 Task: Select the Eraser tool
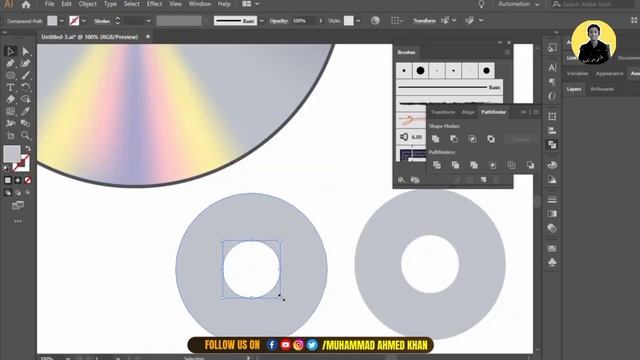[x=11, y=99]
